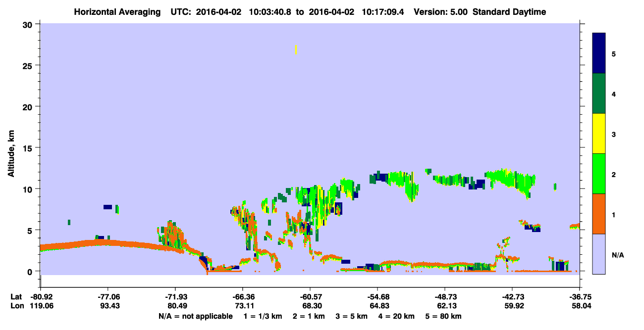Click the latitude value -71.93
The image size is (644, 330).
[175, 297]
